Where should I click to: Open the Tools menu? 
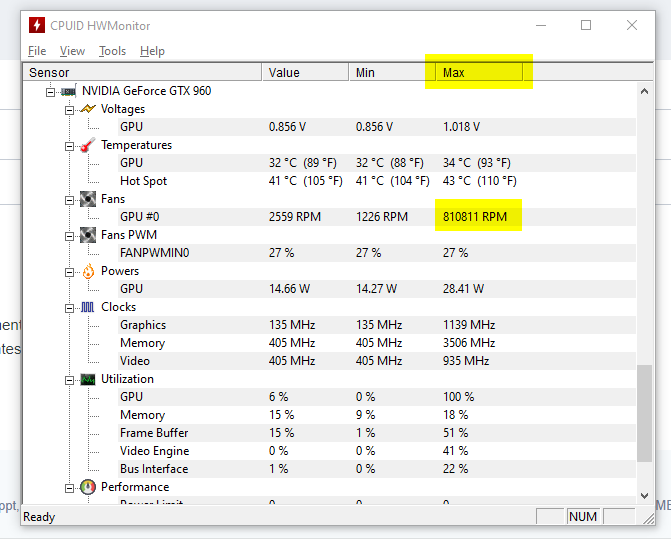pyautogui.click(x=113, y=51)
